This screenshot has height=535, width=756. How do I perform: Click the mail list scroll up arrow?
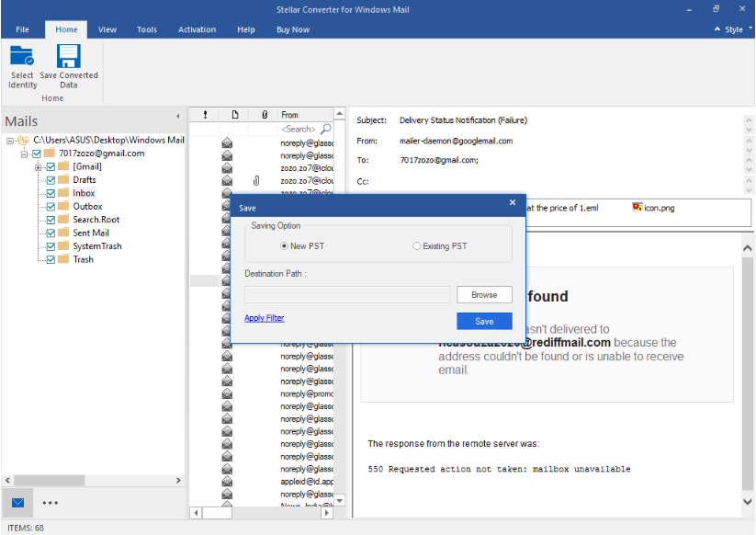tap(340, 114)
